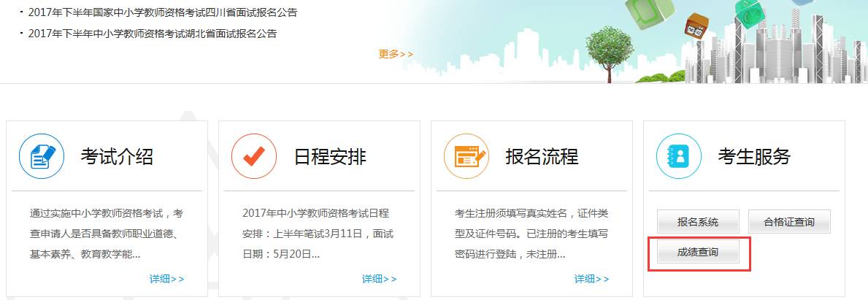
Task: View 详细>> under 考试介绍
Action: point(166,279)
